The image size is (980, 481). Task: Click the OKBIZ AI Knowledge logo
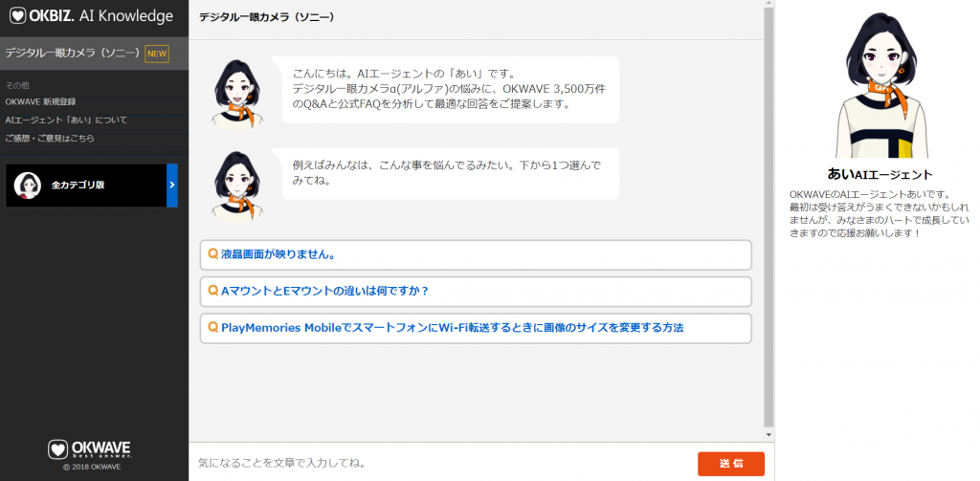[x=91, y=16]
